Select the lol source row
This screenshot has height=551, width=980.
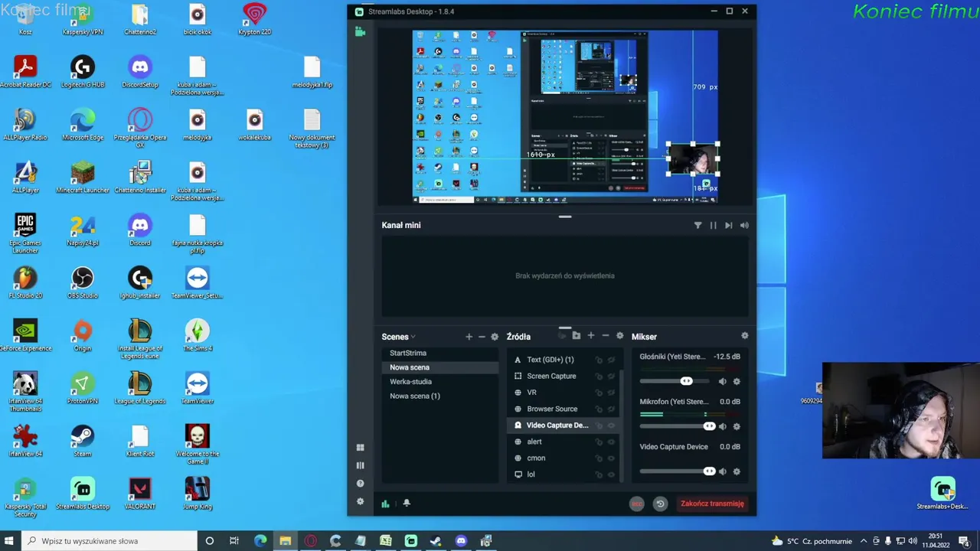[563, 474]
